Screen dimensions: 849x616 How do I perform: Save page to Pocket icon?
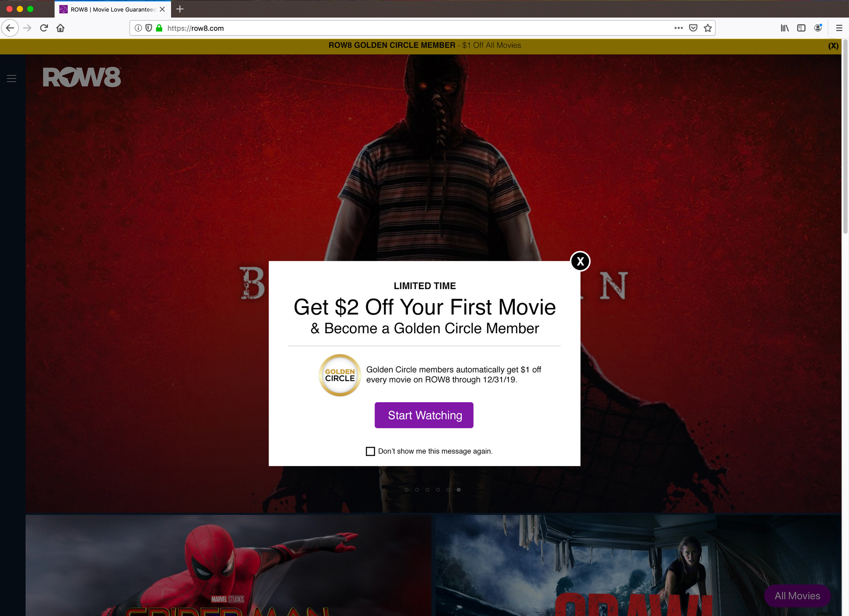click(x=693, y=28)
